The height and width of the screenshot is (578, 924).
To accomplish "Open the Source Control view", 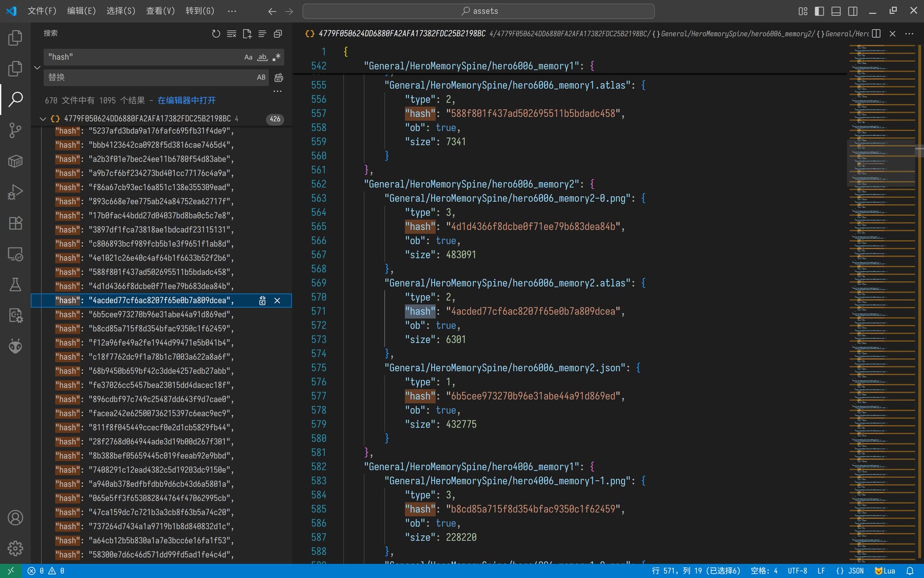I will pos(15,130).
